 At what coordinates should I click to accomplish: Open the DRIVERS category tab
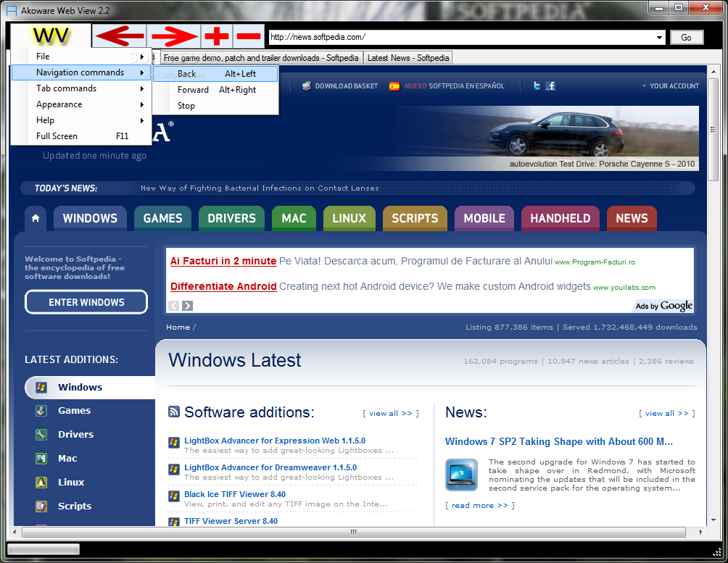tap(232, 218)
